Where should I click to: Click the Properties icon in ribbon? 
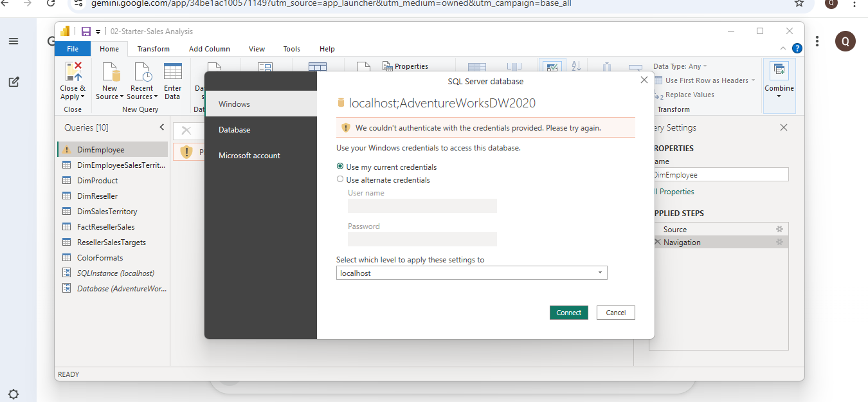tap(387, 66)
